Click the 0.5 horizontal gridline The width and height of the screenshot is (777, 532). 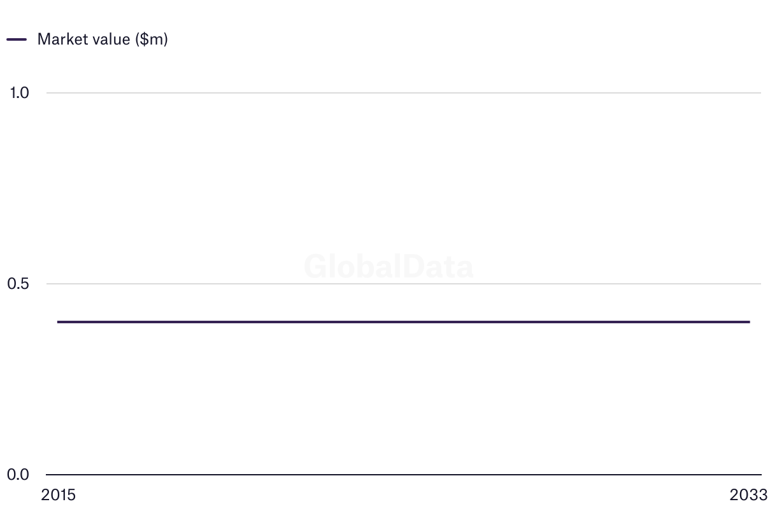click(404, 284)
